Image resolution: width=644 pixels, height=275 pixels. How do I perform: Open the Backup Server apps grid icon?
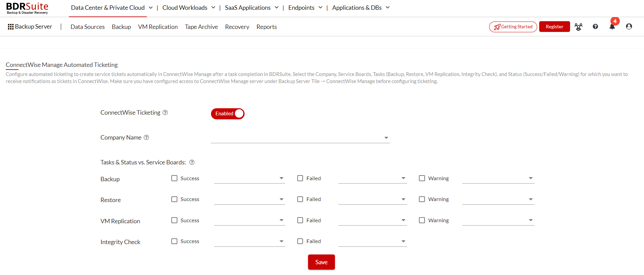11,27
